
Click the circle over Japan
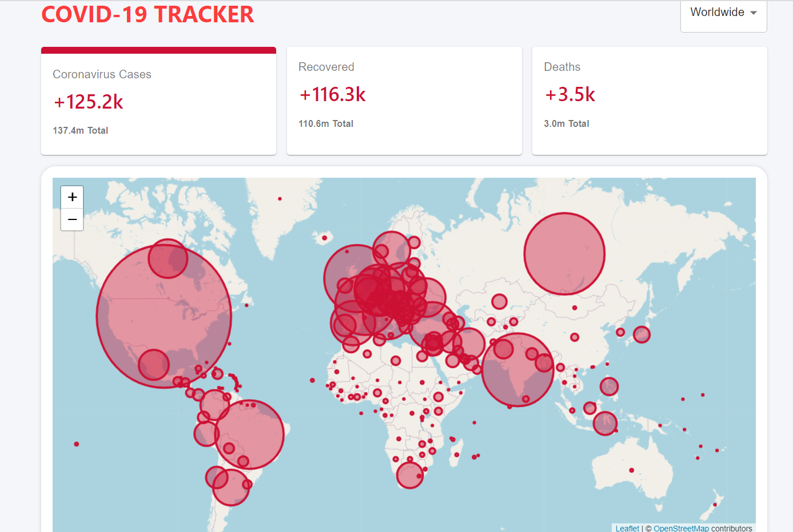tap(641, 334)
